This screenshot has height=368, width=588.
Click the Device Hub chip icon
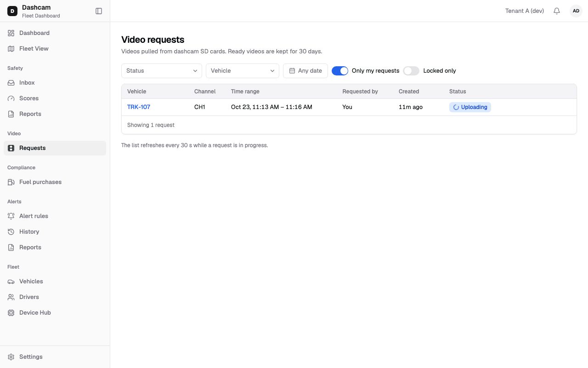pos(11,313)
